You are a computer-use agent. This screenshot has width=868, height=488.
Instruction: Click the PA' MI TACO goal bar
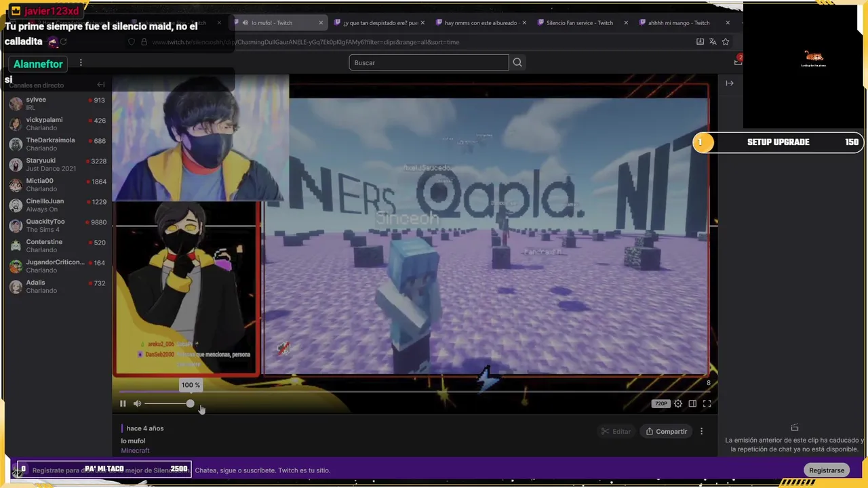(104, 469)
